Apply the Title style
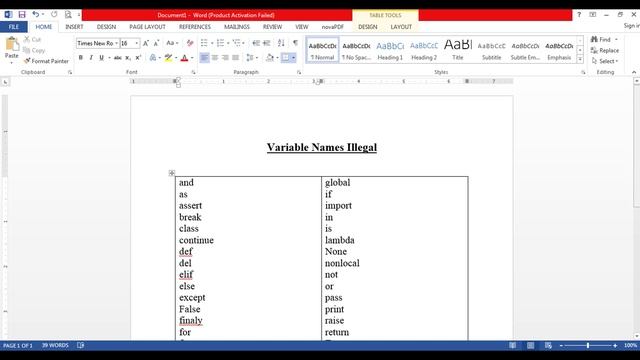640x360 pixels. [458, 50]
